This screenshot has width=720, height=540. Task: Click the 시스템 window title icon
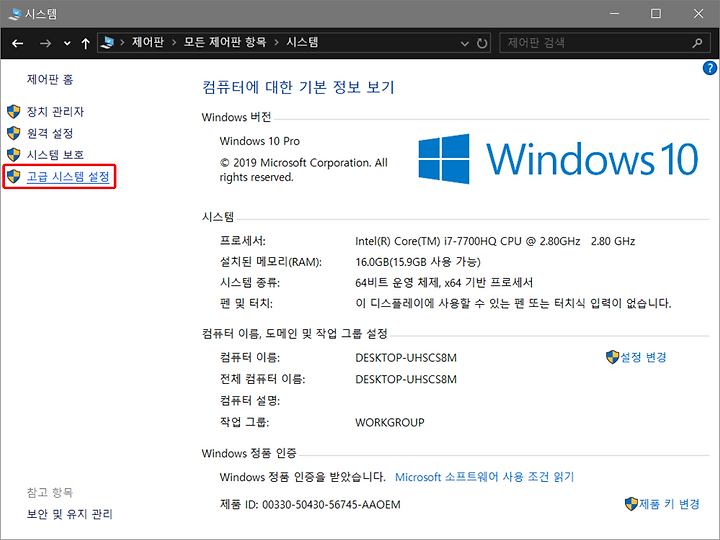[15, 14]
